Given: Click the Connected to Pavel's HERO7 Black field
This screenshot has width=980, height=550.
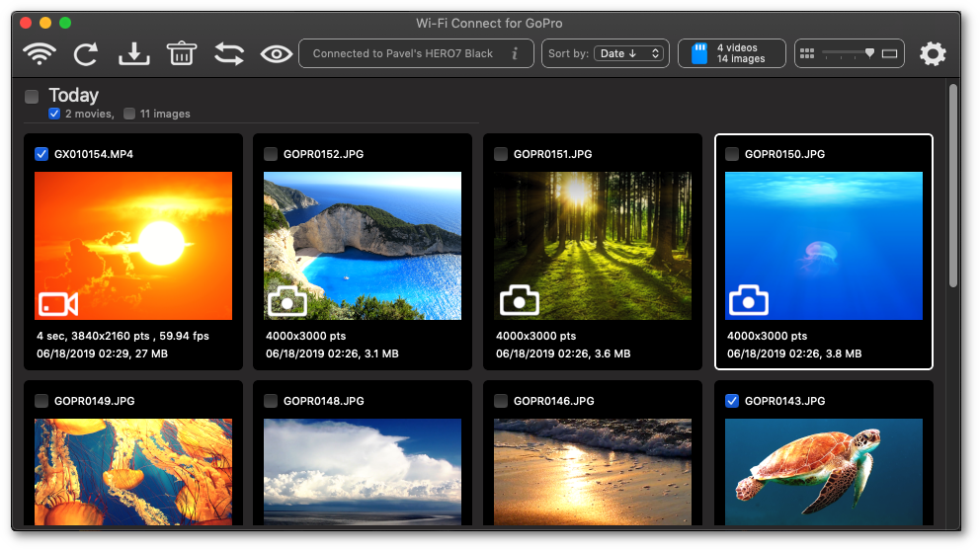Looking at the screenshot, I should pyautogui.click(x=416, y=53).
